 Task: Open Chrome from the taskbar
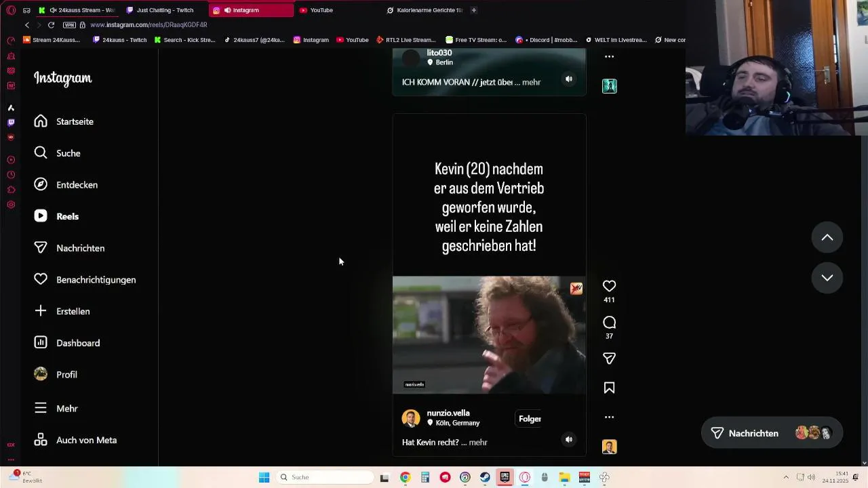405,477
